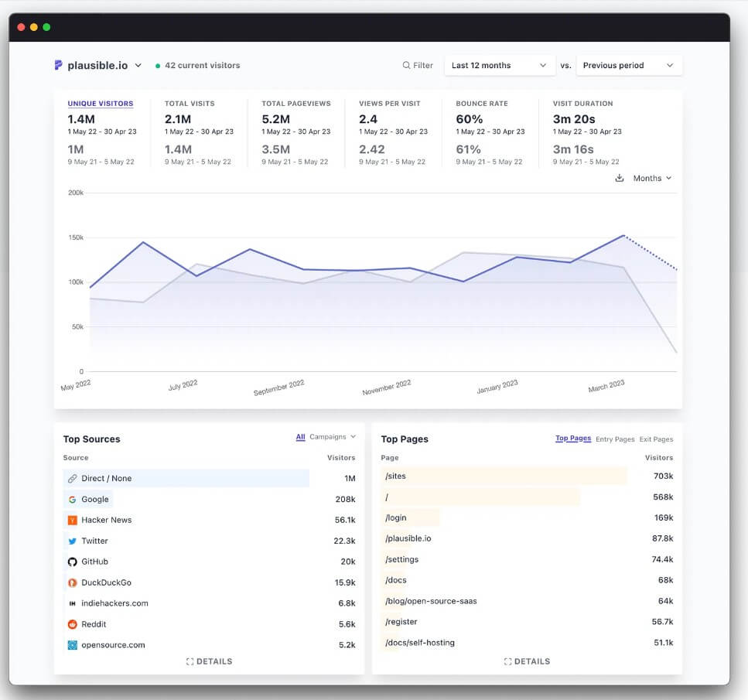Filter by the /docs/self-hosting page

(420, 643)
